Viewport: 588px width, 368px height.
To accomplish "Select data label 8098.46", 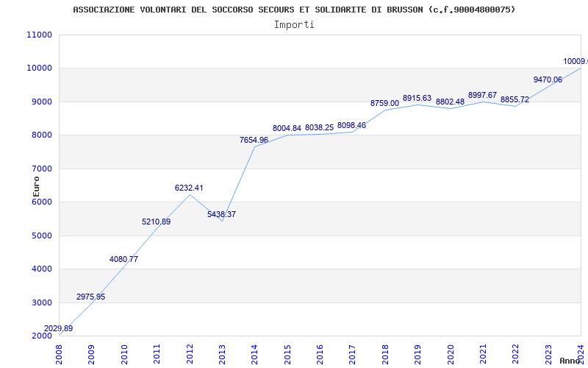I will coord(352,125).
